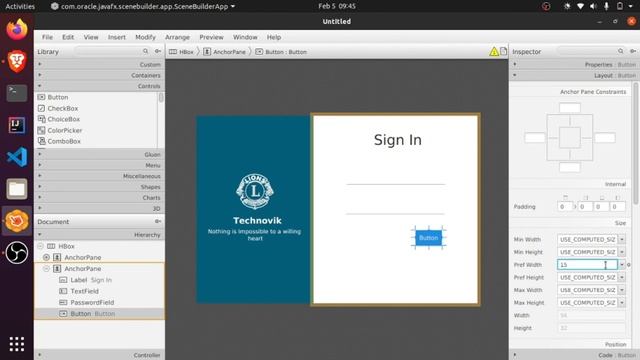Open the Insert menu
The image size is (640, 360).
[117, 37]
